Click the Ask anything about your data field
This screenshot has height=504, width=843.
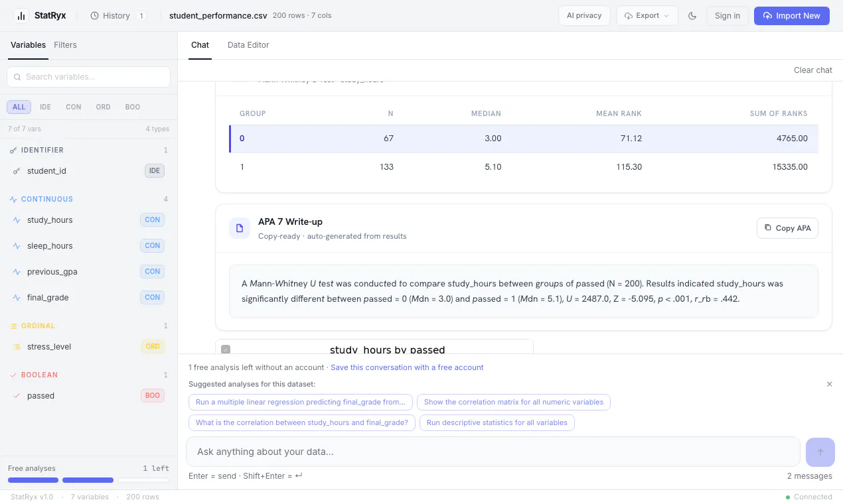(493, 452)
